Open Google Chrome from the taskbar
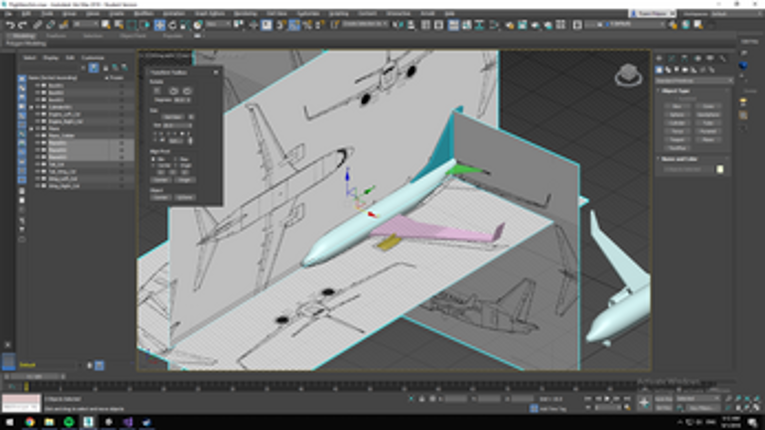The width and height of the screenshot is (765, 430). coord(30,422)
